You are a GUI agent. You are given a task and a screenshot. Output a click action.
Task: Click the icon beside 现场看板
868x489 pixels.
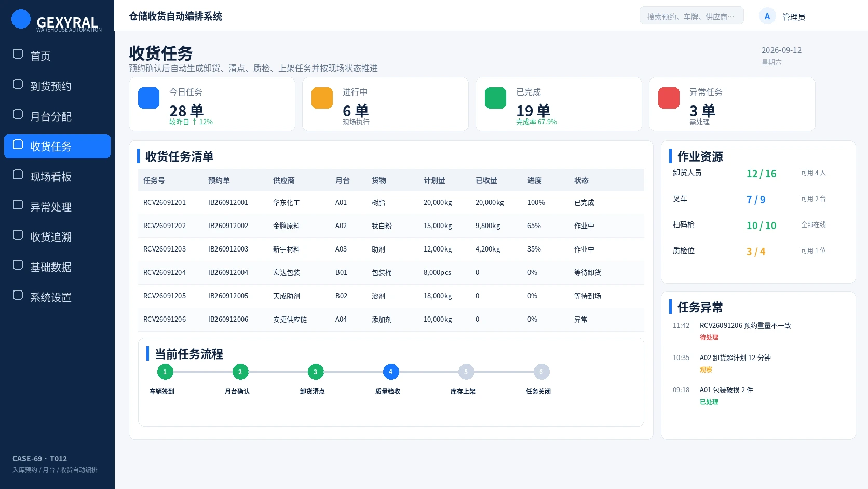coord(18,175)
